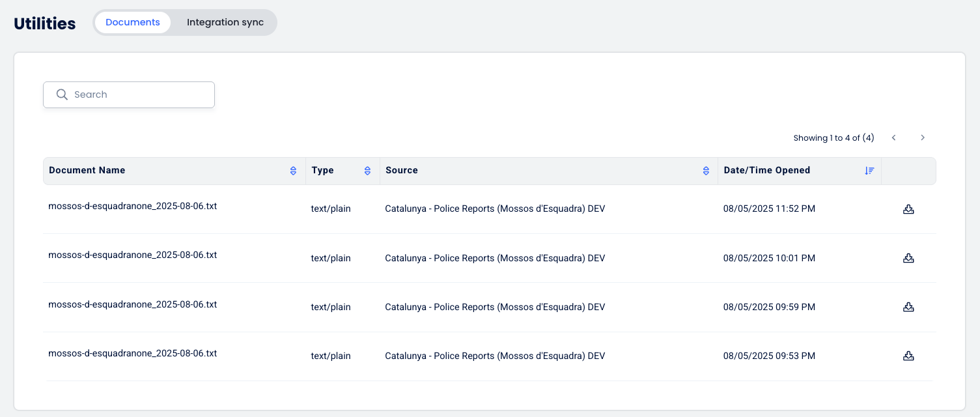Click the Type column sort arrows
This screenshot has height=417, width=980.
pyautogui.click(x=367, y=171)
